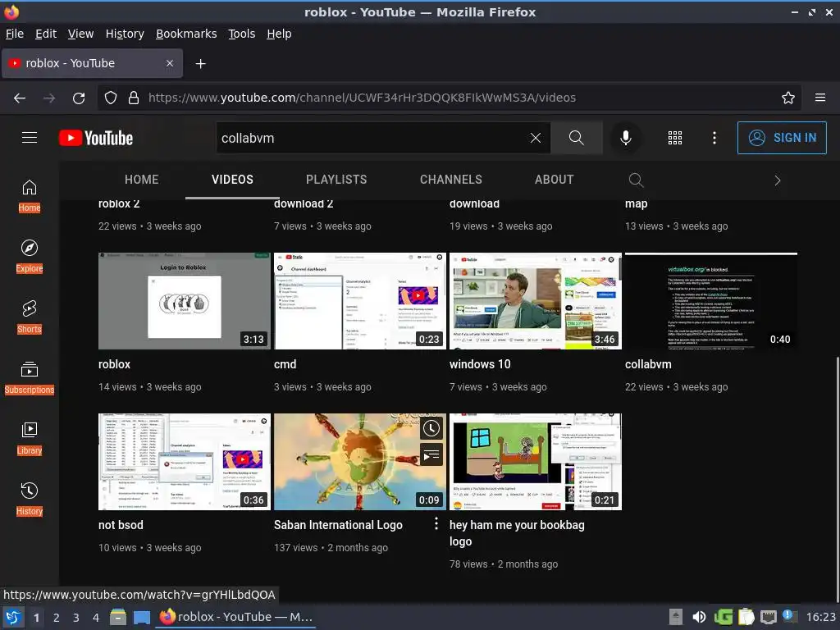Screen dimensions: 840x630
Task: Click the taskbar clock showing 16:23
Action: coord(820,617)
